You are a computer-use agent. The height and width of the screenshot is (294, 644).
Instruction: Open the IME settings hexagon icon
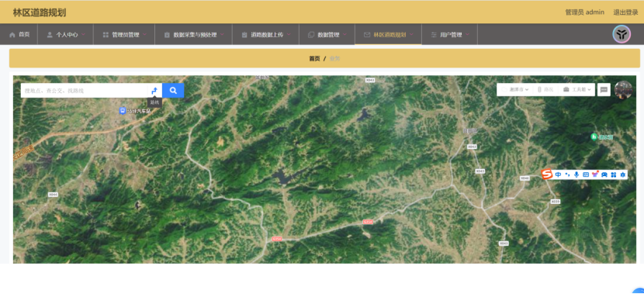622,175
